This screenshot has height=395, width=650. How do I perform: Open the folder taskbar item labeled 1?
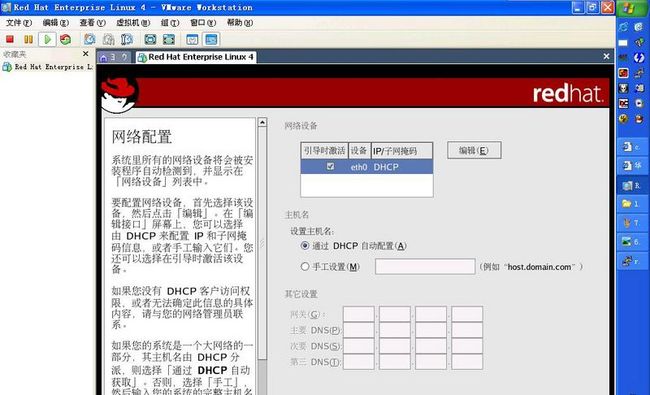pyautogui.click(x=631, y=204)
